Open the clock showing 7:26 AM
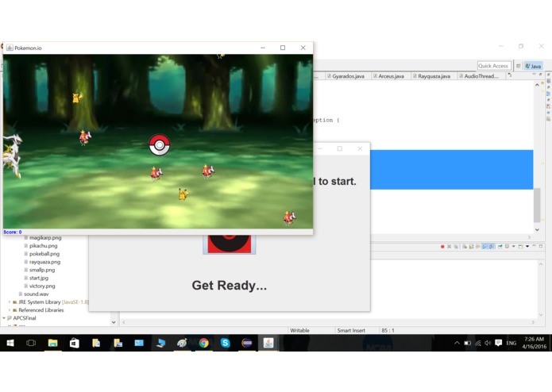This screenshot has width=552, height=392. click(534, 343)
